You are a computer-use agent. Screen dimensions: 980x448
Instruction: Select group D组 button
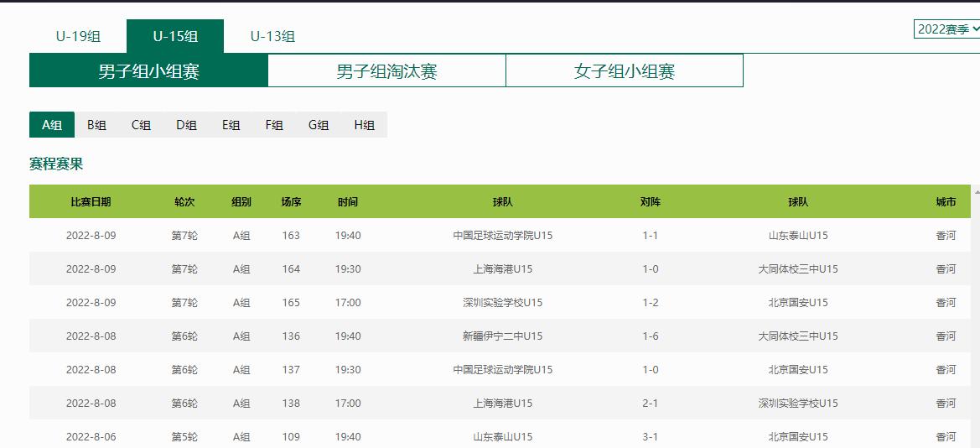(x=186, y=124)
